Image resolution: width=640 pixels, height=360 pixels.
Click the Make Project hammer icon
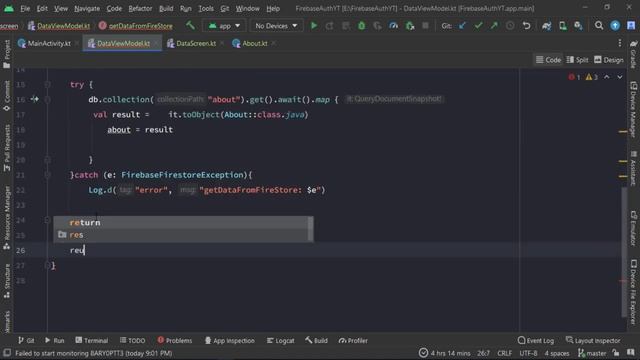190,26
